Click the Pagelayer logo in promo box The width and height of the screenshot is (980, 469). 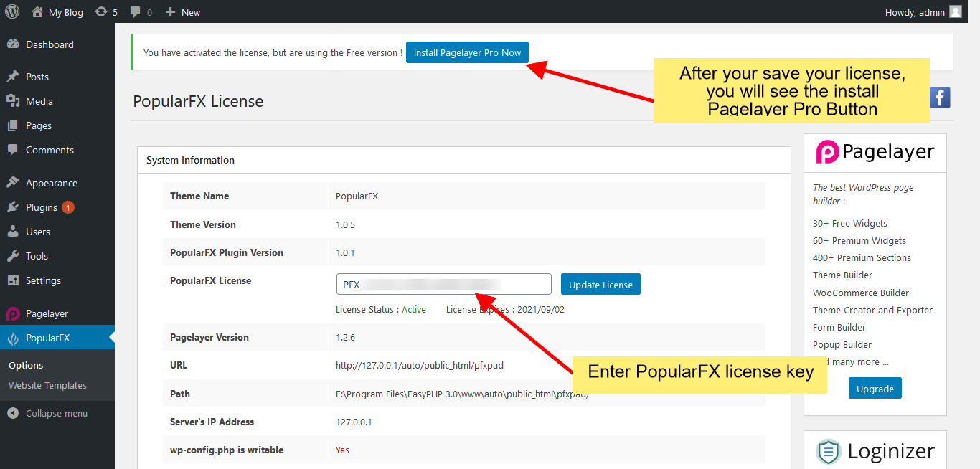(875, 152)
